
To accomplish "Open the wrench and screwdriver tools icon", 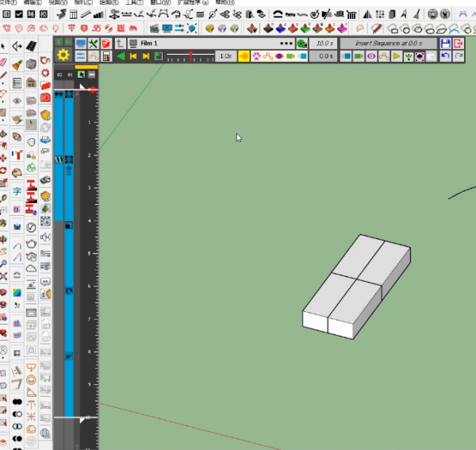I will (93, 44).
